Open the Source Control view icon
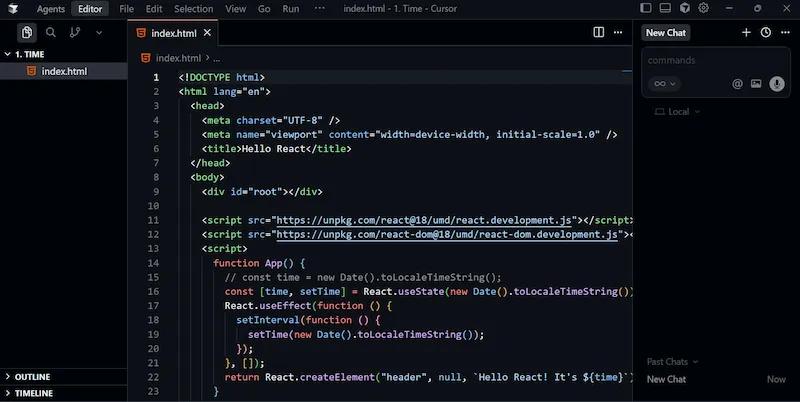 (x=74, y=33)
